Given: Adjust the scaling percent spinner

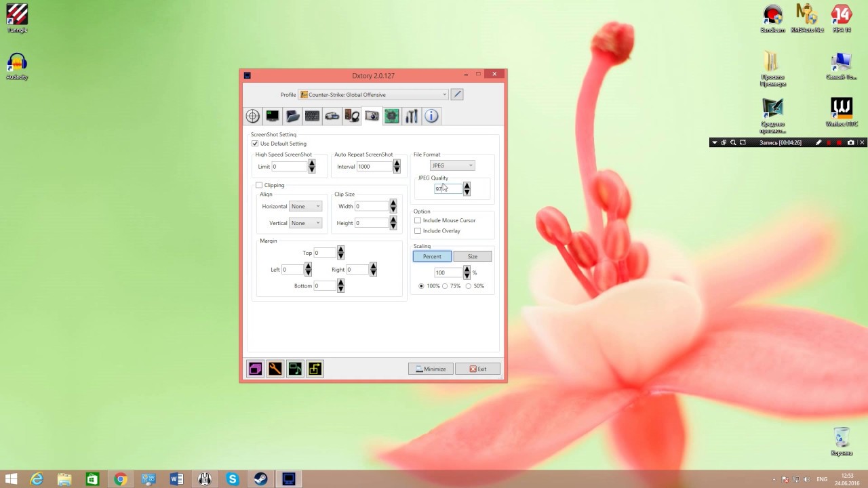Looking at the screenshot, I should [x=467, y=272].
